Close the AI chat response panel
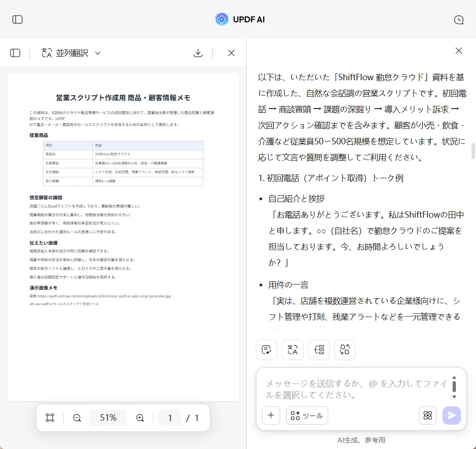Viewport: 476px width, 449px height. (x=459, y=51)
